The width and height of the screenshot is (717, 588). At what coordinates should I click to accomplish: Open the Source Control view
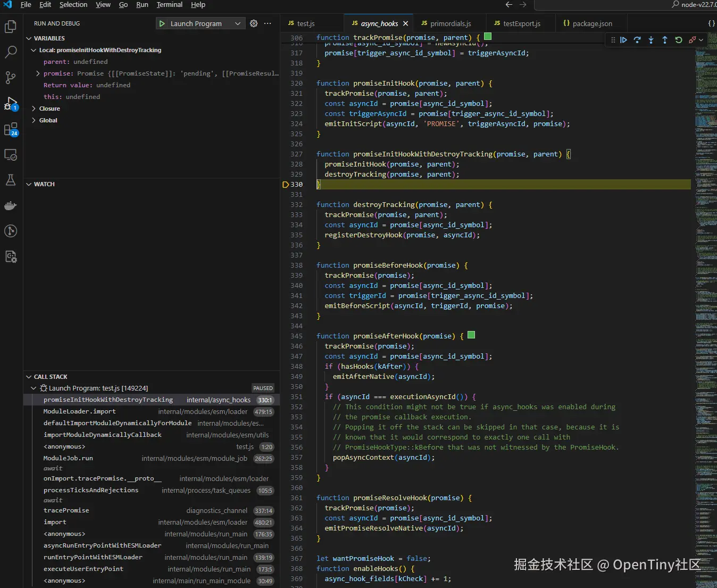point(11,78)
